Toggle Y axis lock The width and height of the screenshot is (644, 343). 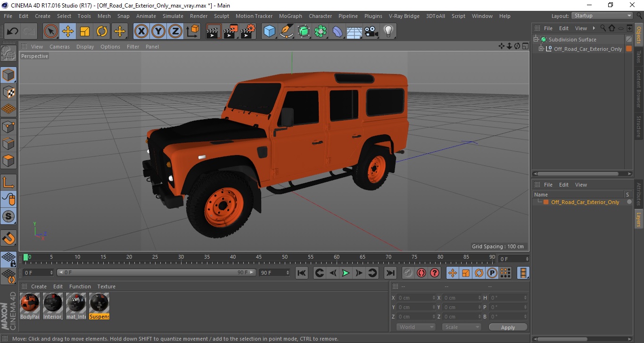158,32
